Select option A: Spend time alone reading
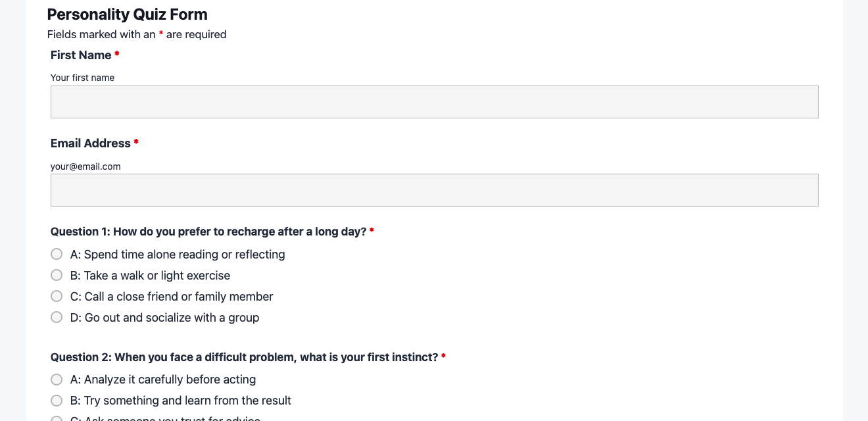868x421 pixels. click(x=57, y=254)
